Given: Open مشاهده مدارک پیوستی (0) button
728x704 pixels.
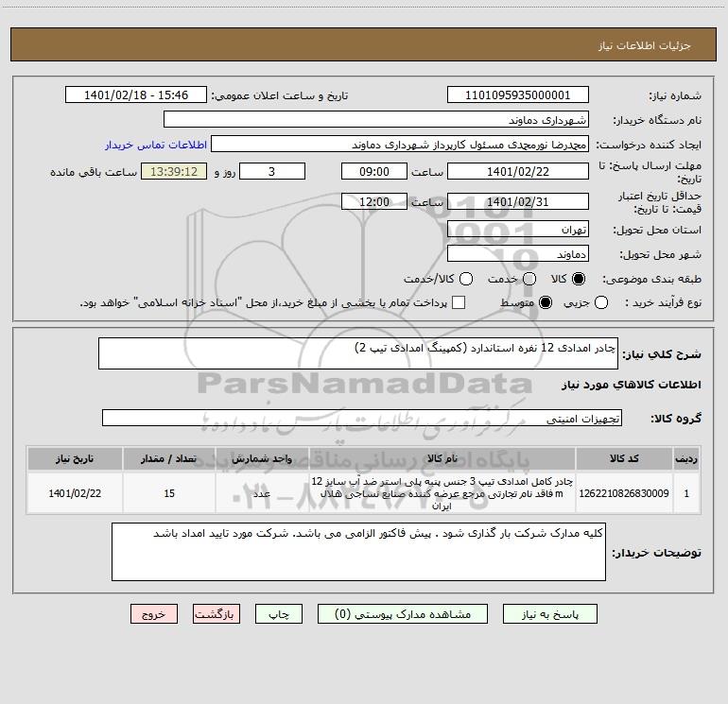Looking at the screenshot, I should coord(403,614).
